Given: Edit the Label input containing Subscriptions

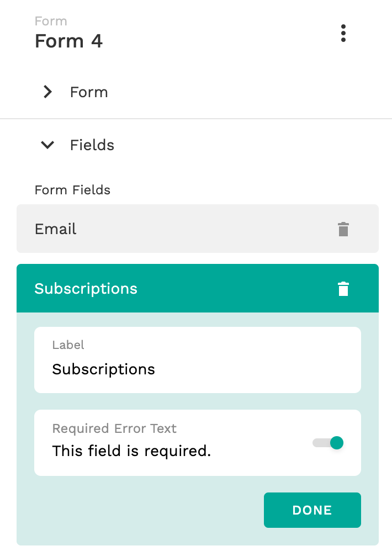Looking at the screenshot, I should 198,360.
